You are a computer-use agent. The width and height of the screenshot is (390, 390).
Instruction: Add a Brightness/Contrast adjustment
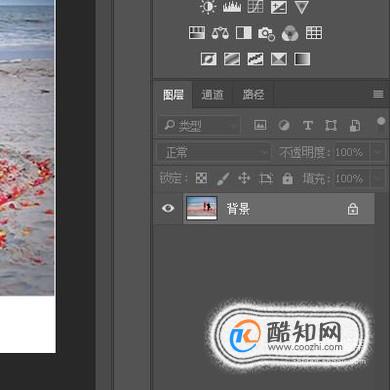click(x=208, y=7)
